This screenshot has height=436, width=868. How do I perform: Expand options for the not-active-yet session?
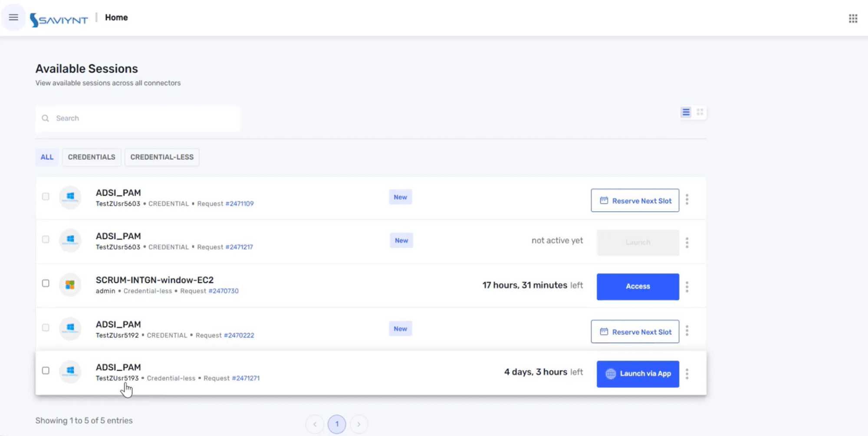click(x=687, y=243)
